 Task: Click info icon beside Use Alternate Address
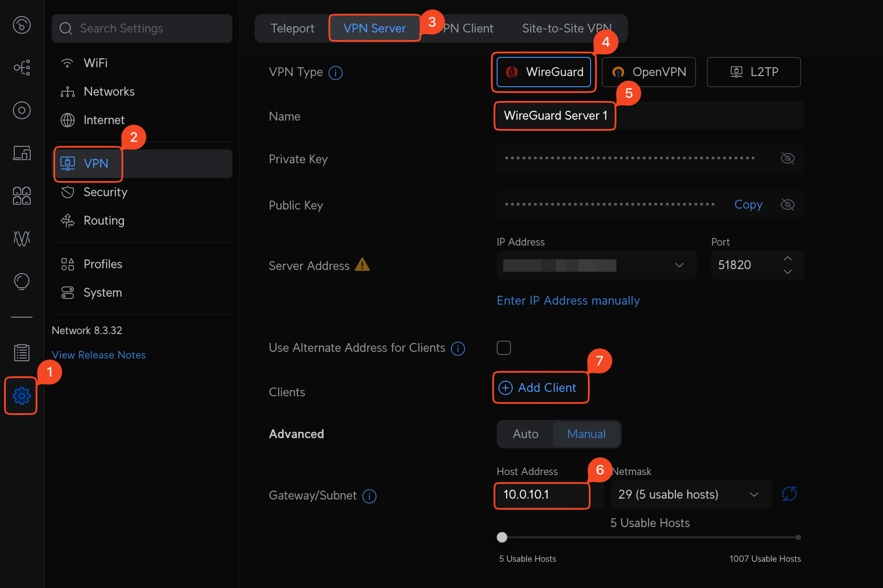(x=458, y=348)
